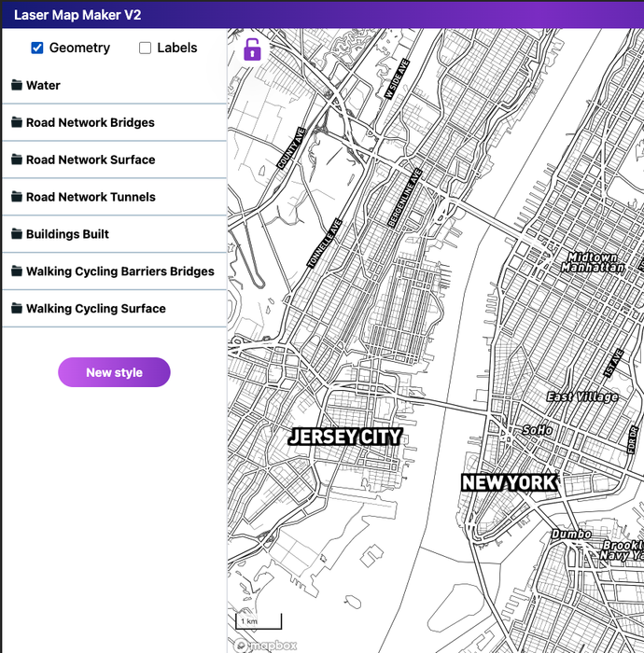Click the W SIDE AVE street label
This screenshot has width=644, height=653.
click(397, 79)
